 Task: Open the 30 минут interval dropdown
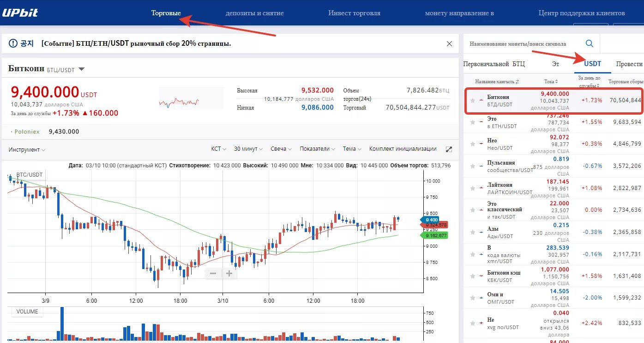click(248, 149)
